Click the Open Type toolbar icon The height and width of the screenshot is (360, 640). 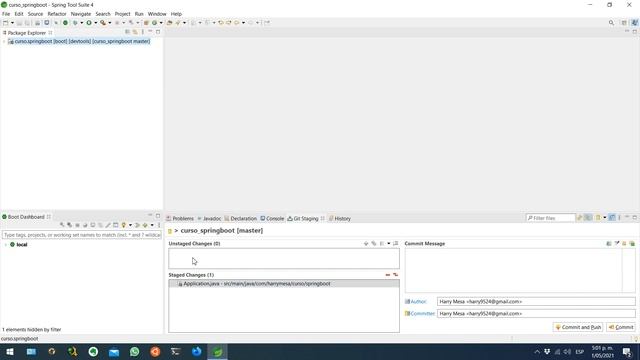click(x=169, y=23)
